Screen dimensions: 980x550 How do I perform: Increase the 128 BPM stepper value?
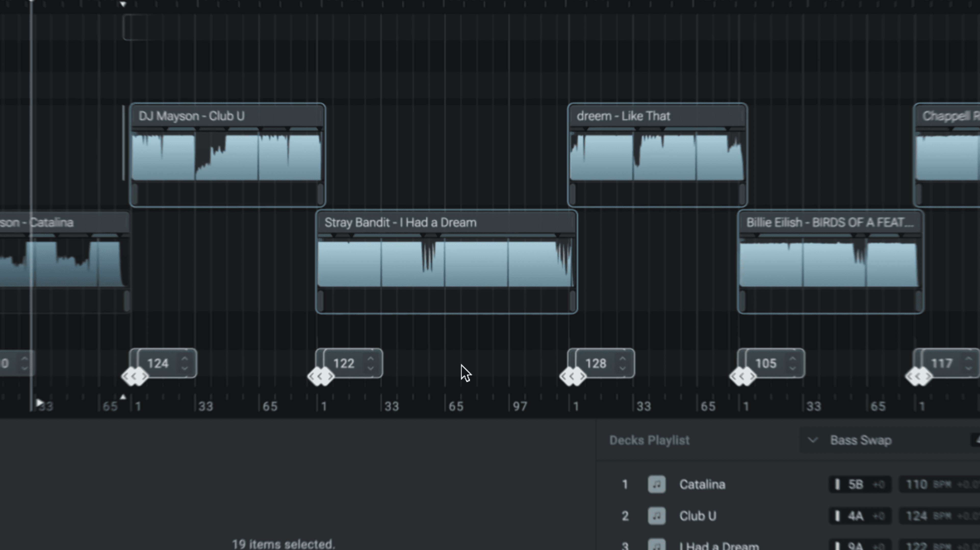click(622, 359)
